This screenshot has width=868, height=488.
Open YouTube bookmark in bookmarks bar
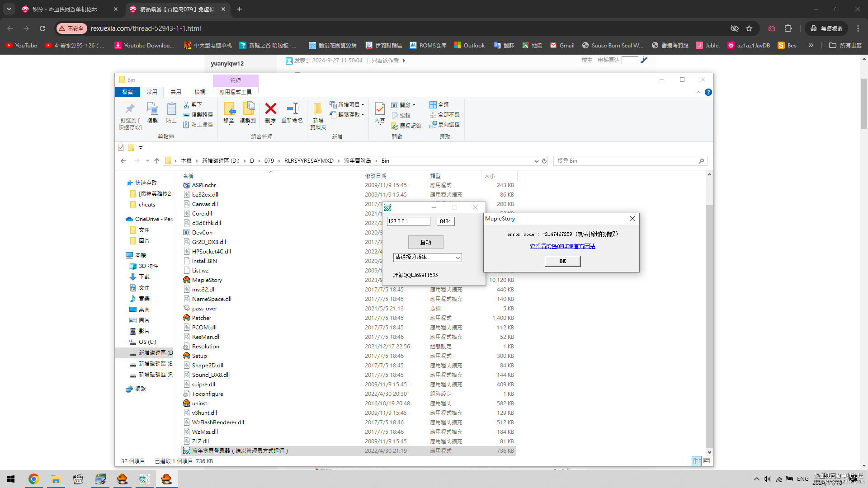(x=21, y=45)
